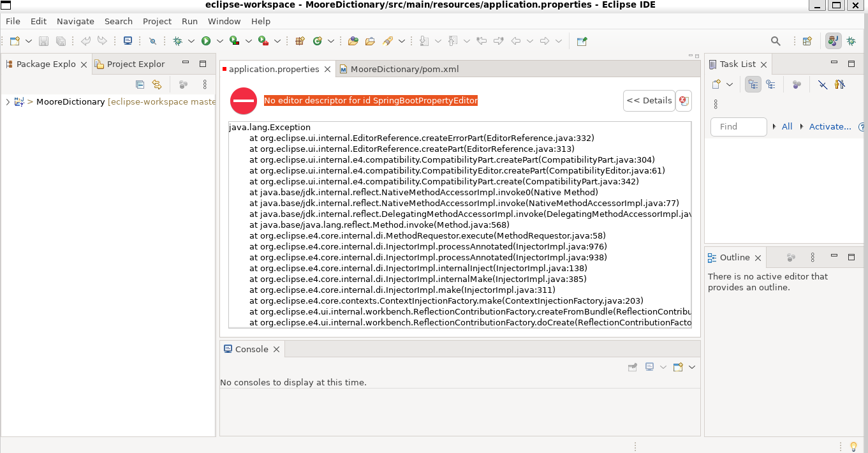Click the New wizard icon in main toolbar
The image size is (868, 453).
(x=15, y=41)
